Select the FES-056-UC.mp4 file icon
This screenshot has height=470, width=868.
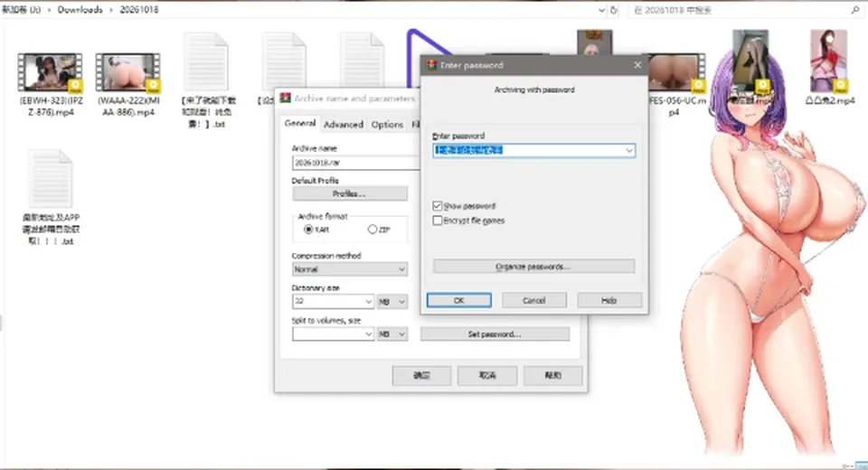[676, 72]
